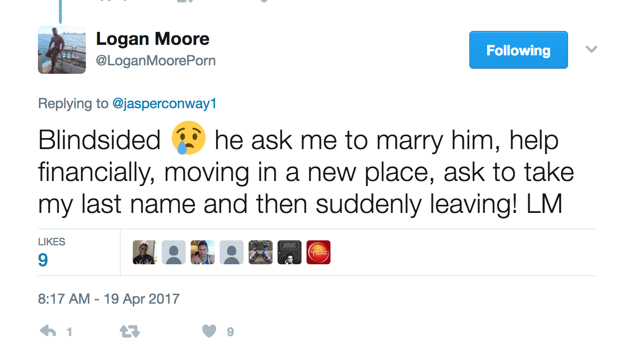634x364 pixels.
Task: Click the crying face emoji in tweet
Action: pyautogui.click(x=188, y=138)
